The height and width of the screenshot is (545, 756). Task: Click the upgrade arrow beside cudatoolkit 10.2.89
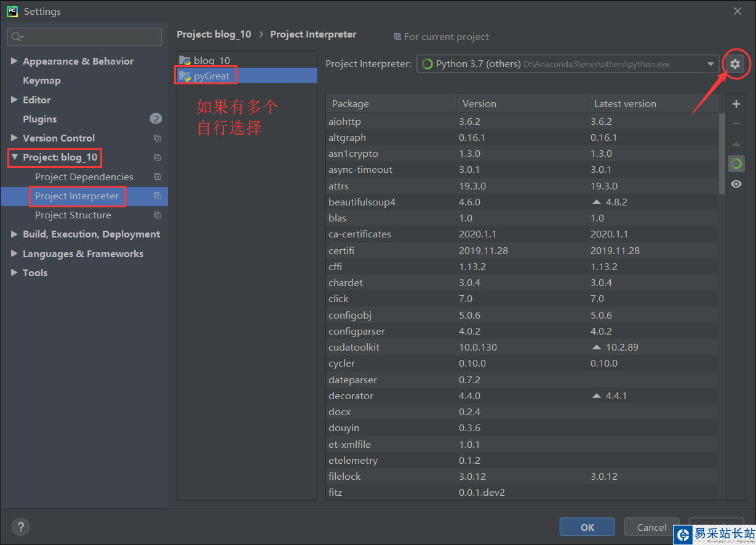click(x=596, y=347)
